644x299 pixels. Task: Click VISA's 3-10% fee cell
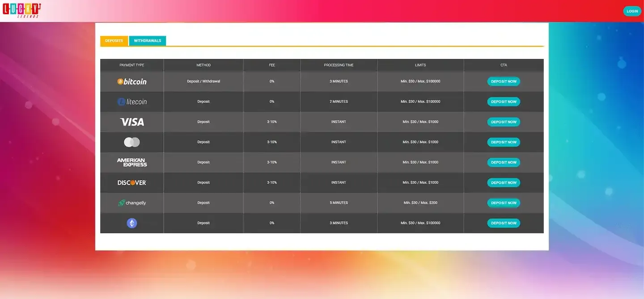coord(272,122)
